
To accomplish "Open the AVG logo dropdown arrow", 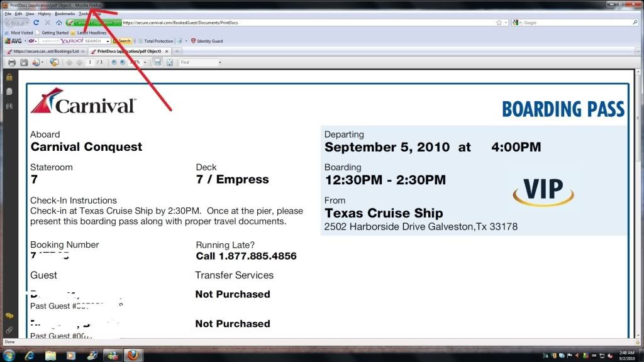I will pos(25,41).
